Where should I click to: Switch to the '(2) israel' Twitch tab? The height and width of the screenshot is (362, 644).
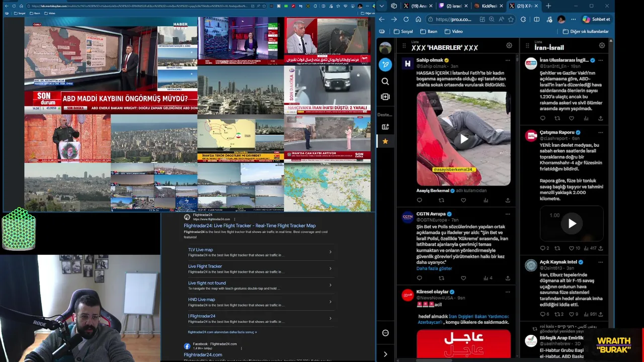[x=454, y=6]
